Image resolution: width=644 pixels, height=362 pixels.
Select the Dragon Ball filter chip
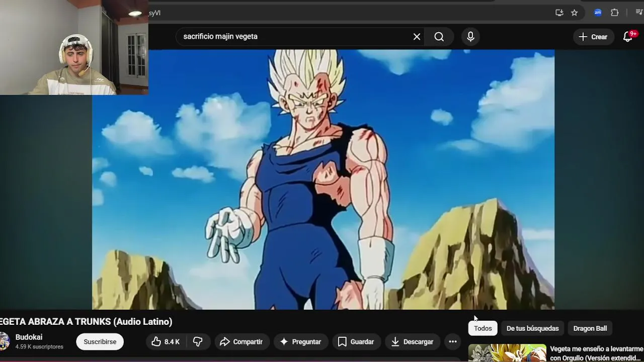tap(590, 328)
